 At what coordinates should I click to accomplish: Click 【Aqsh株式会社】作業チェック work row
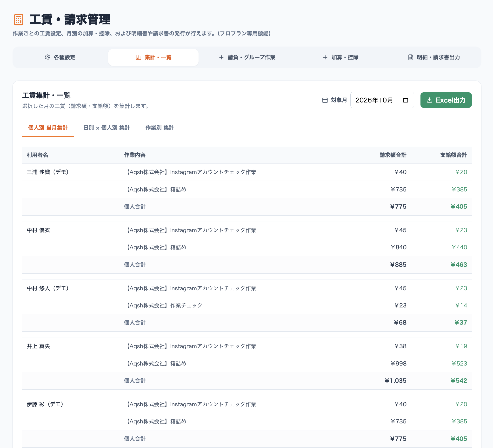(247, 305)
